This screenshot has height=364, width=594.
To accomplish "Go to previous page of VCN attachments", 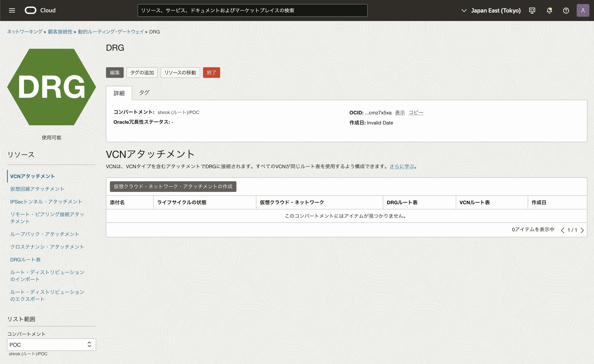I will (562, 230).
